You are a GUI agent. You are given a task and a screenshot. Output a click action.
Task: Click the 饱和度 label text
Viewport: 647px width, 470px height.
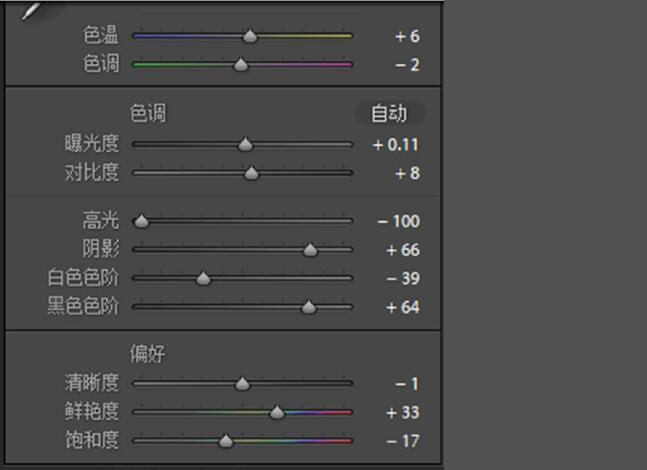(x=92, y=439)
